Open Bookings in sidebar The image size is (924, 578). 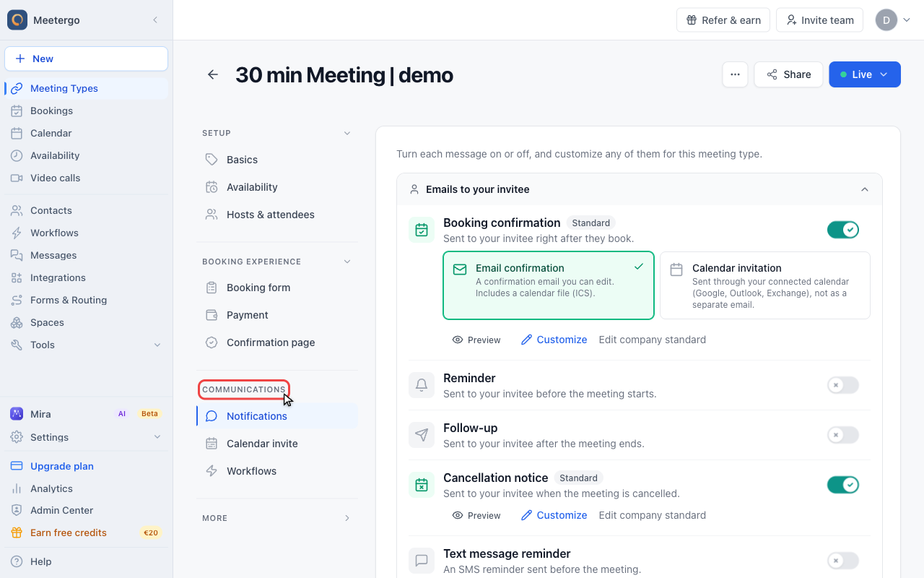(x=87, y=111)
